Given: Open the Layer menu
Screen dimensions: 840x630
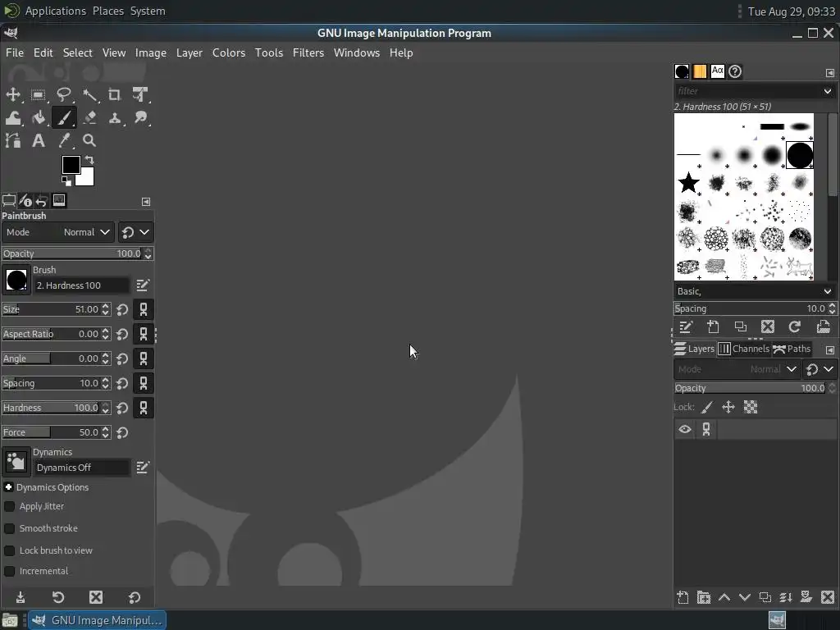Looking at the screenshot, I should click(x=189, y=52).
